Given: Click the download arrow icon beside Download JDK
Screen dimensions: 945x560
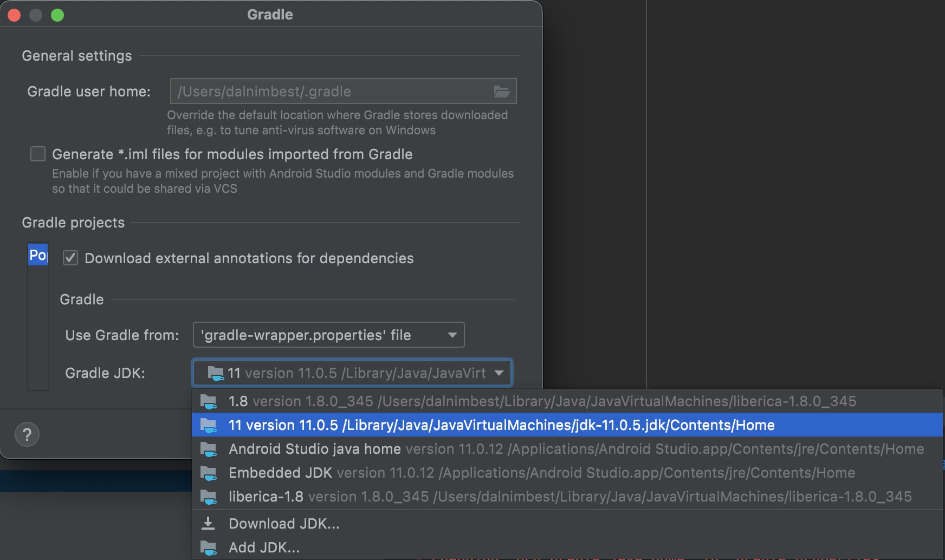Looking at the screenshot, I should (208, 524).
